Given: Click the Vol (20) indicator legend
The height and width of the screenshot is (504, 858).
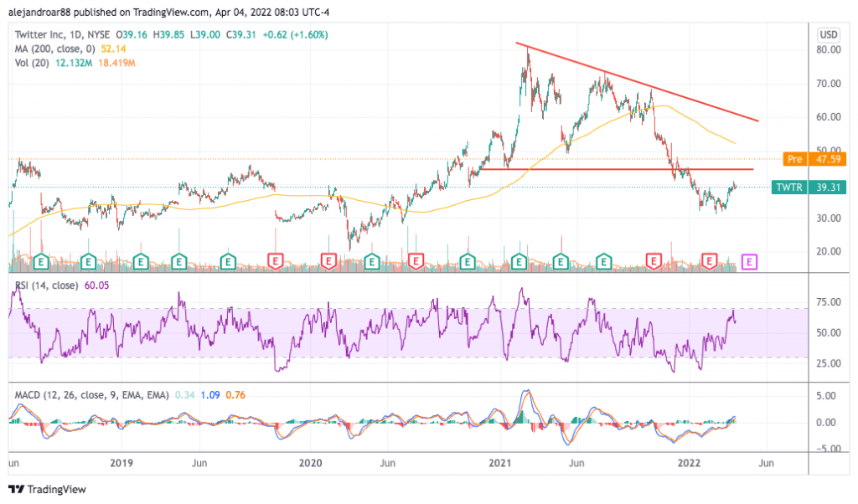Looking at the screenshot, I should 32,63.
